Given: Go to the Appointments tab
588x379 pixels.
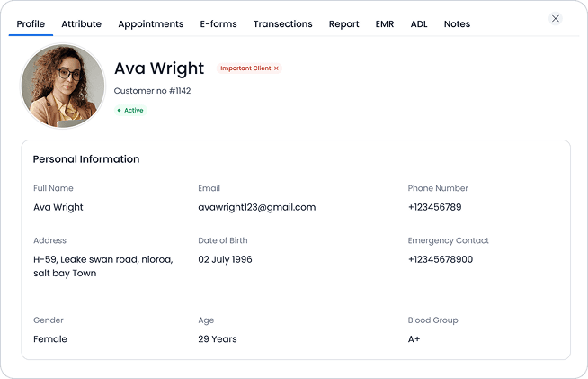Looking at the screenshot, I should tap(151, 24).
